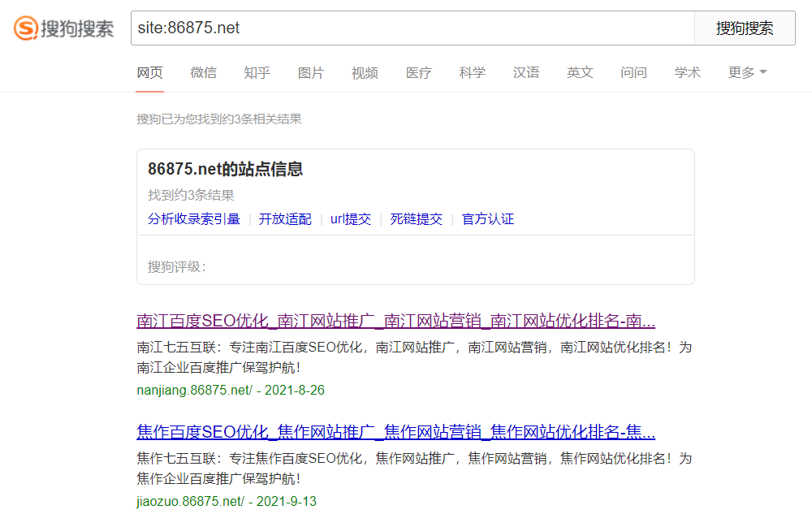Click the search query input field

click(x=412, y=28)
